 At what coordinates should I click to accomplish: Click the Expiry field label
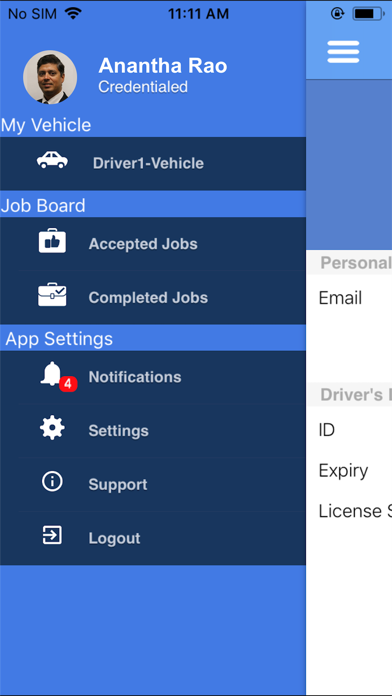(x=343, y=471)
